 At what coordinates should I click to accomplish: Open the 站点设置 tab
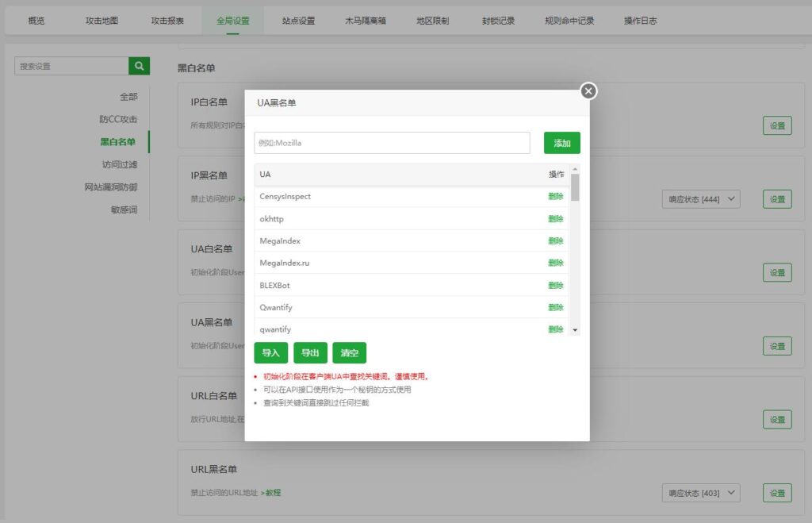pyautogui.click(x=298, y=21)
